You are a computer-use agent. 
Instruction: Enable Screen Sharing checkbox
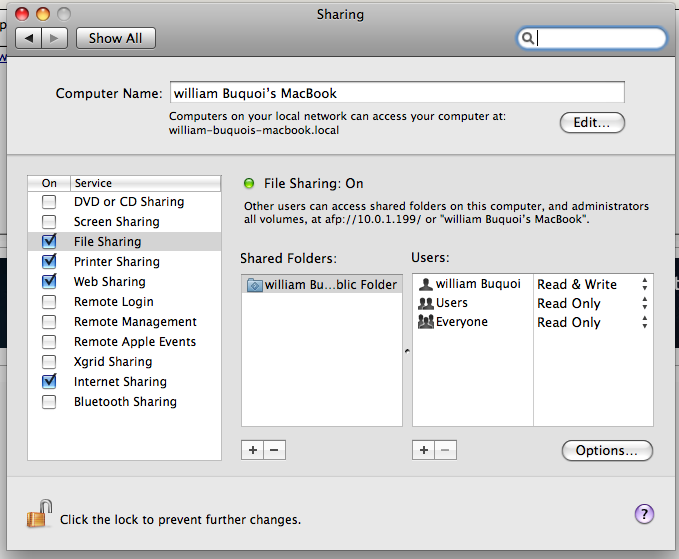(49, 222)
